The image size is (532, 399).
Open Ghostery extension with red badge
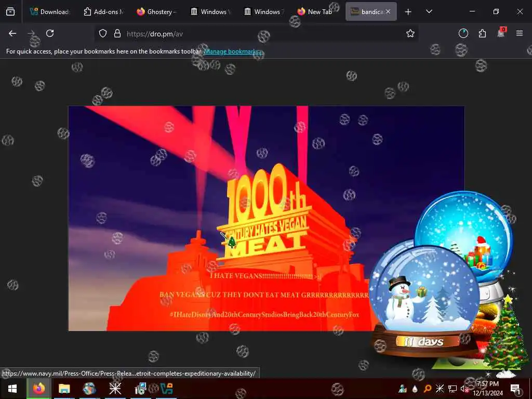click(x=501, y=33)
